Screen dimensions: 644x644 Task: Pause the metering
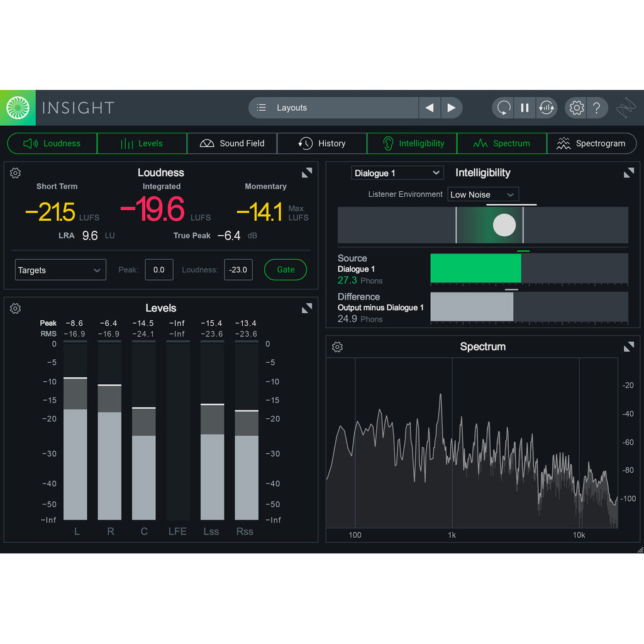point(525,108)
